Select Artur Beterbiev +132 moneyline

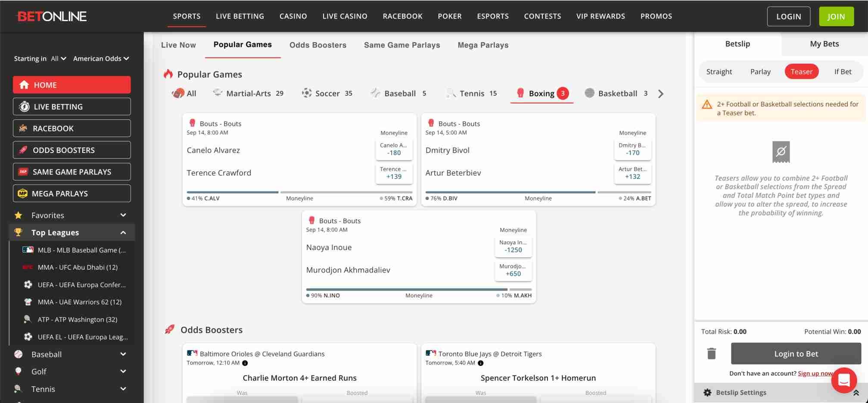[632, 173]
